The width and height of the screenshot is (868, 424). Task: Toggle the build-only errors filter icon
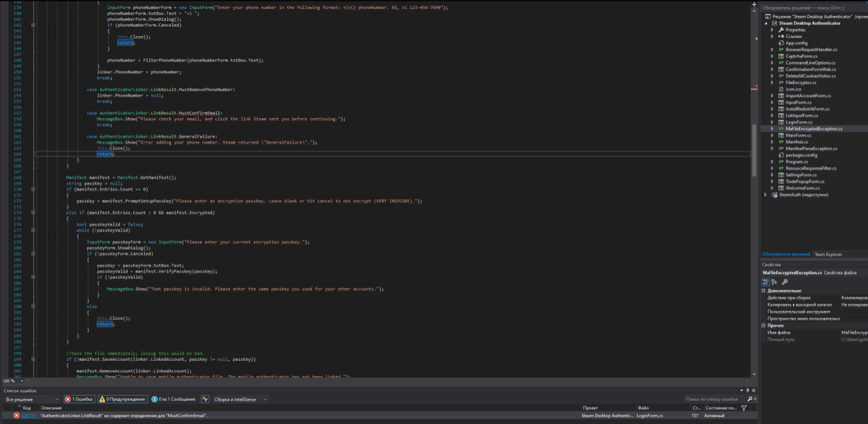[205, 399]
